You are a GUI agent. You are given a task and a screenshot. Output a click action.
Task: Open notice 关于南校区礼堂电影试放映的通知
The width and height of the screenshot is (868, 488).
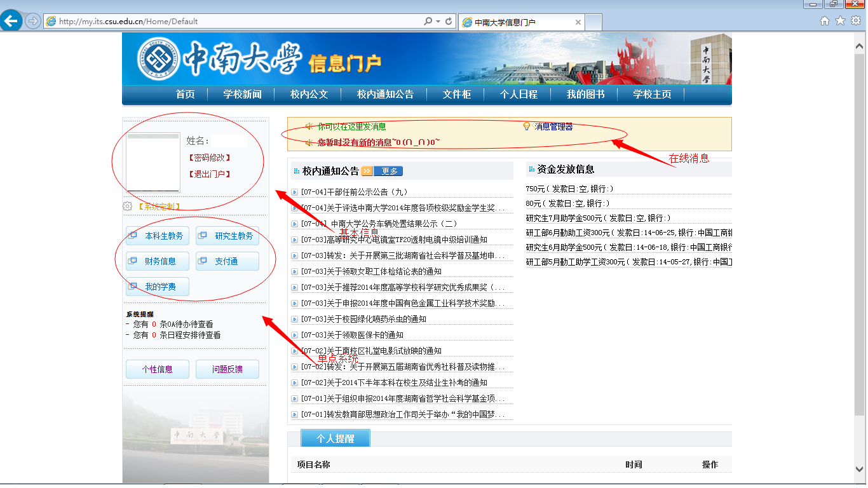click(371, 351)
